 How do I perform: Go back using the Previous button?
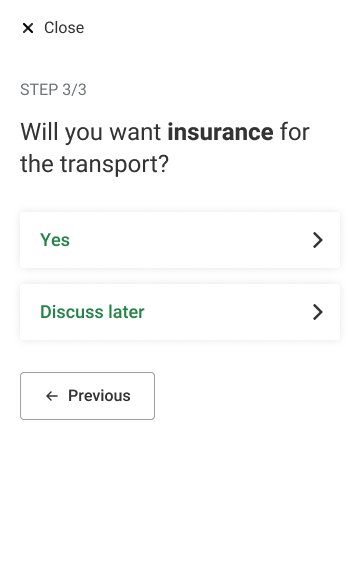click(x=88, y=396)
